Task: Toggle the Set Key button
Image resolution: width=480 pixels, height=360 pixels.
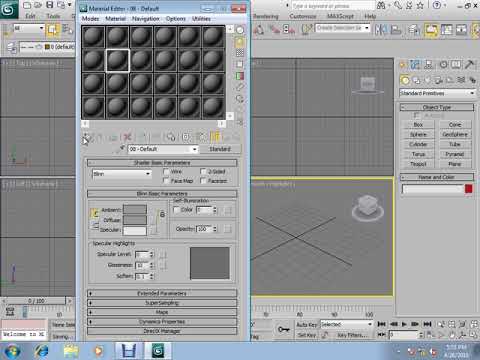Action: coord(307,335)
